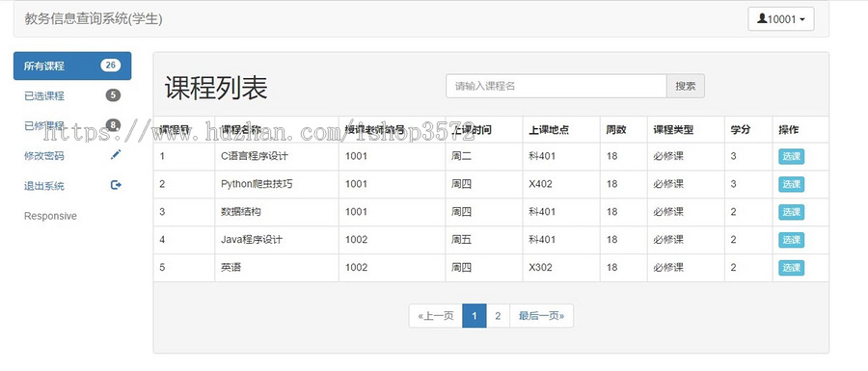Click the badge showing 26
The height and width of the screenshot is (371, 868).
[111, 66]
